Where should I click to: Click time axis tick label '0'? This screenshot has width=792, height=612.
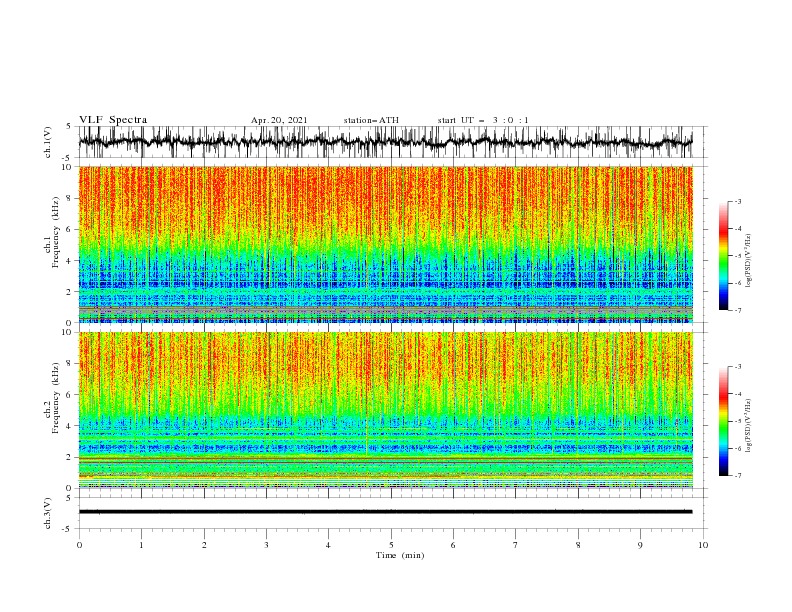(79, 545)
